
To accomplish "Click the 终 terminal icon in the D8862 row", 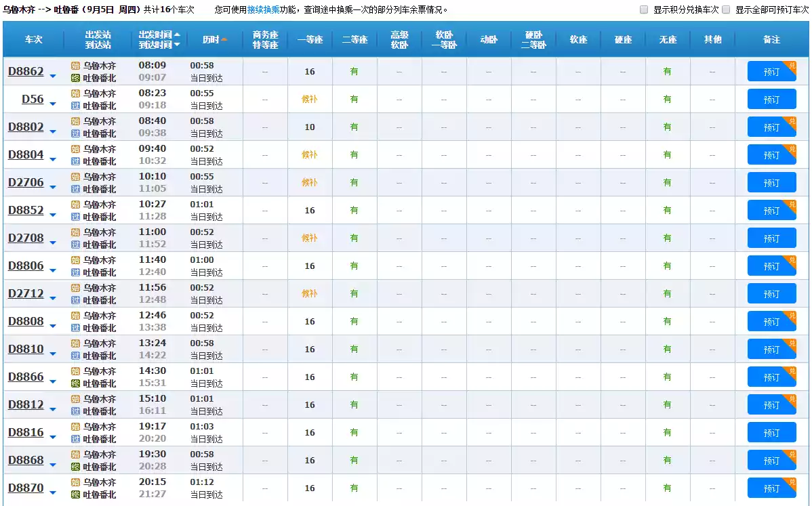I will (76, 78).
